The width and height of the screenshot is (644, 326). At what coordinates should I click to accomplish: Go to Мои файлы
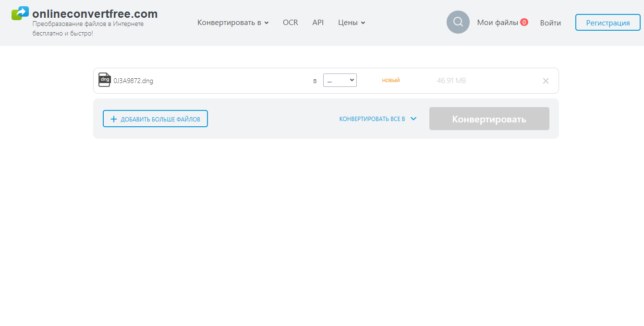(498, 23)
